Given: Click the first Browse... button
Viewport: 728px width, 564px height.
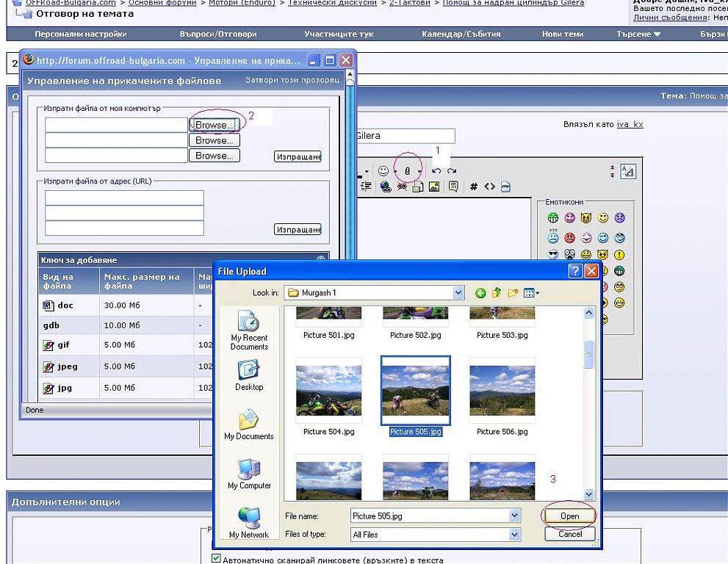Looking at the screenshot, I should tap(214, 125).
